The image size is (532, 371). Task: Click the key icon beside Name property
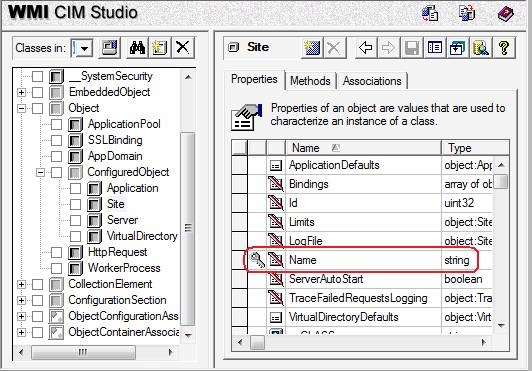(257, 260)
